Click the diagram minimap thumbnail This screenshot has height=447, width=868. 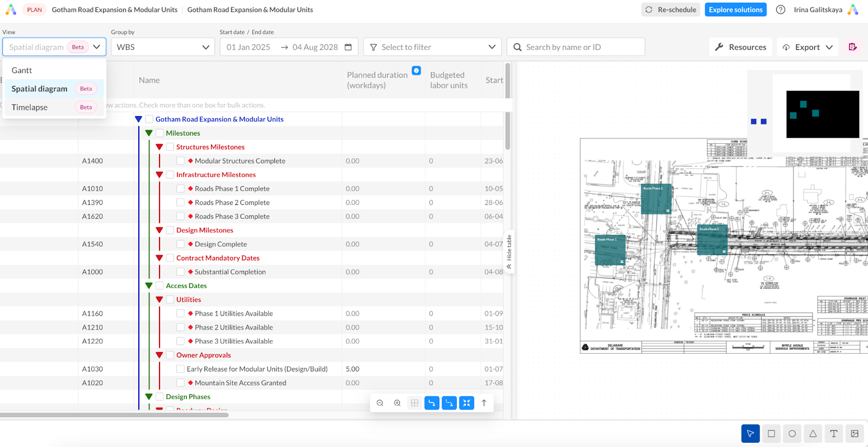pyautogui.click(x=805, y=112)
